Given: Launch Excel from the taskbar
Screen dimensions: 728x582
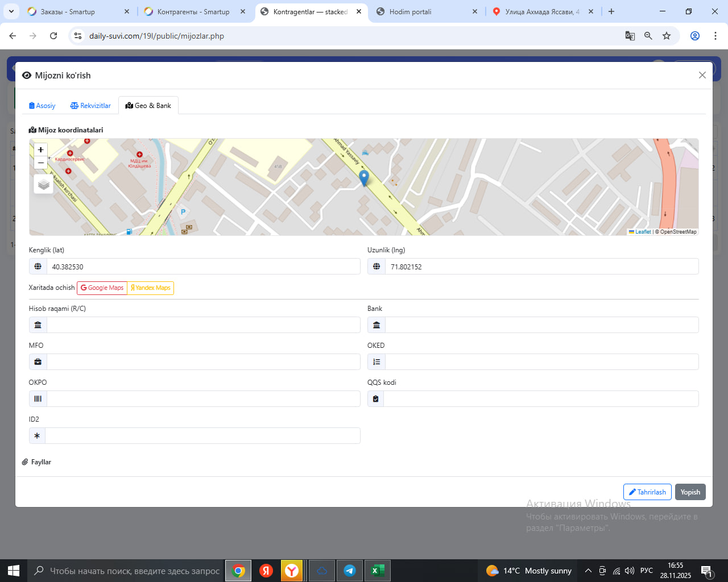Looking at the screenshot, I should 377,571.
